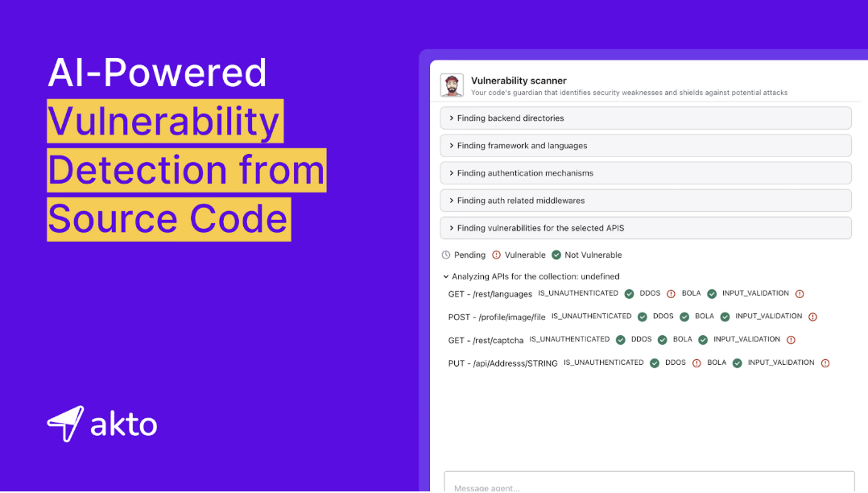Click BOLA check icon for PUT /api/Addresss/STRING
The image size is (868, 493).
[x=737, y=363]
